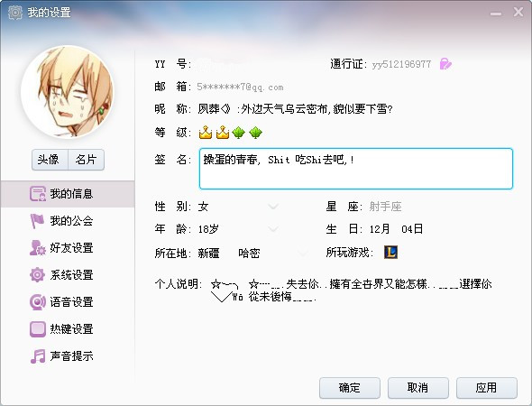Expand the location dropdown arrow

[x=303, y=254]
